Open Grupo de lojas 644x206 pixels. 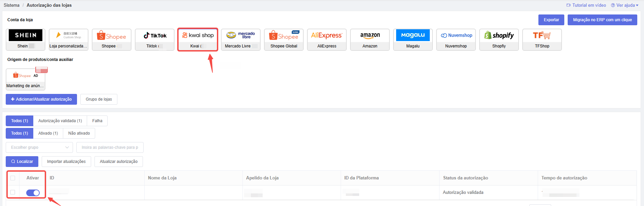[99, 99]
